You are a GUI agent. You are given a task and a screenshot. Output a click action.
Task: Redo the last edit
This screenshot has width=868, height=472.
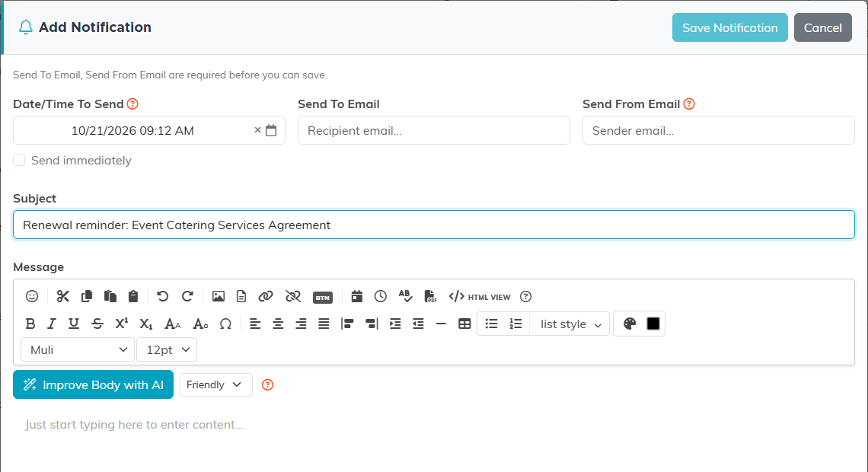pos(187,297)
